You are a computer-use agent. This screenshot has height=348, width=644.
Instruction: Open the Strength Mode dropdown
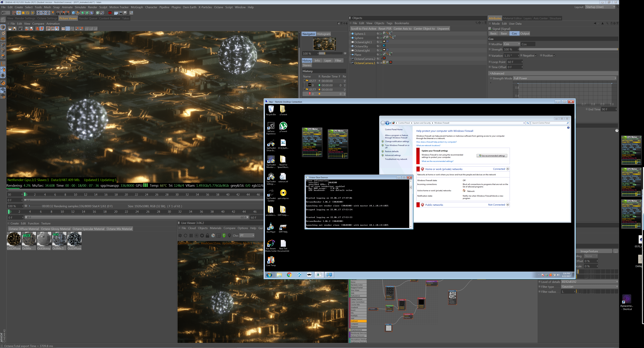pyautogui.click(x=565, y=78)
